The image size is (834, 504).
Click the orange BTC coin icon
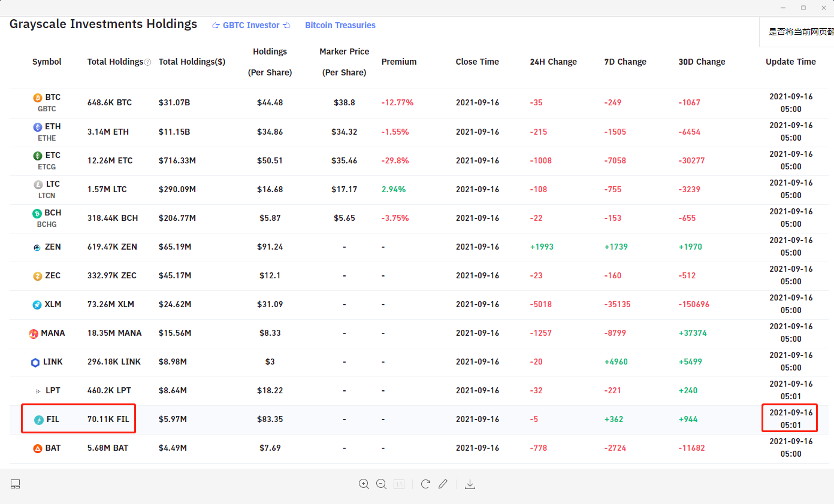(38, 98)
